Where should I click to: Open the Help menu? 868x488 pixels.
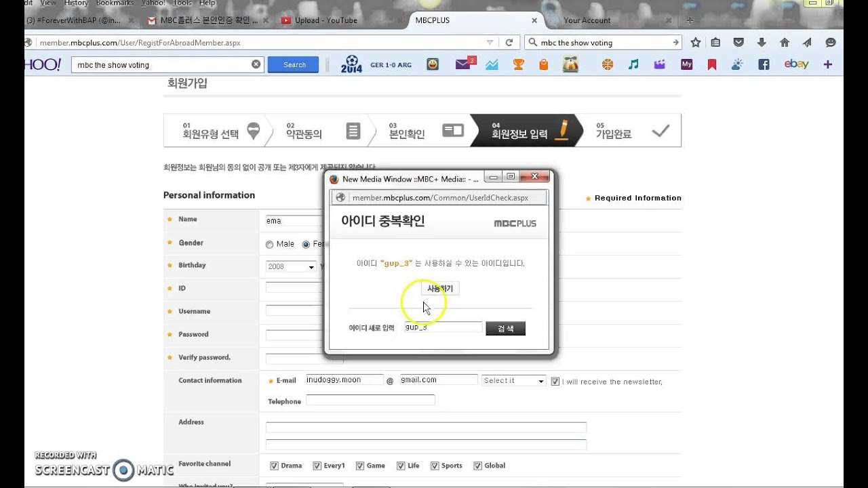[207, 3]
